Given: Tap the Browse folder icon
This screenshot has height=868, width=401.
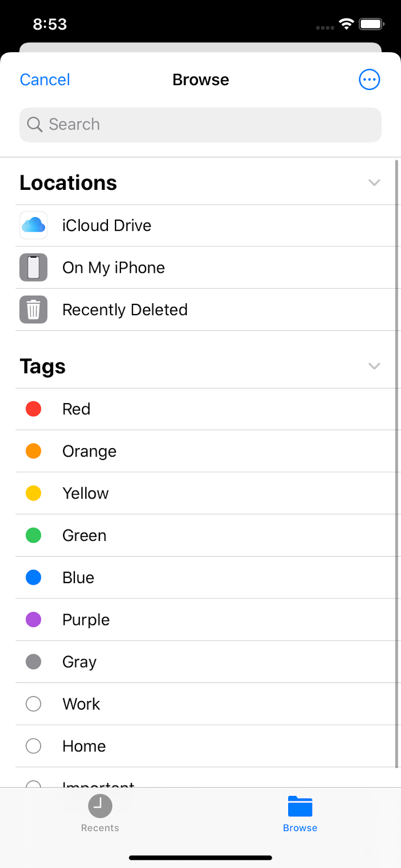Looking at the screenshot, I should [x=300, y=806].
